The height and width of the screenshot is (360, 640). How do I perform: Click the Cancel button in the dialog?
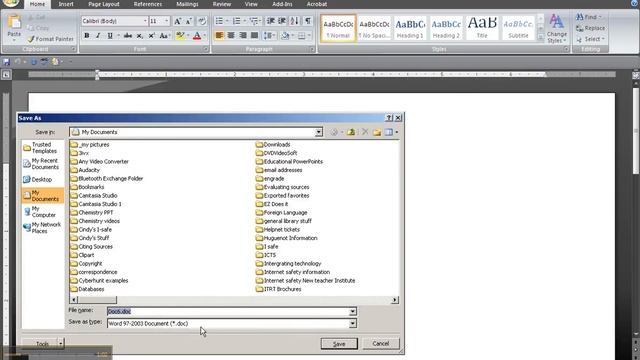tap(381, 344)
